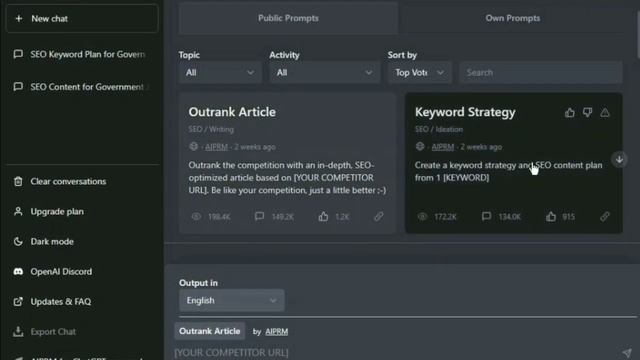Image resolution: width=640 pixels, height=360 pixels.
Task: Focus the prompt Search field
Action: [x=541, y=73]
